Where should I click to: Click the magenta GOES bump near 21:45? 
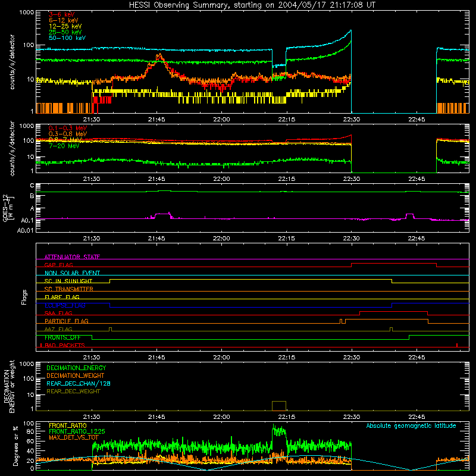pyautogui.click(x=162, y=214)
